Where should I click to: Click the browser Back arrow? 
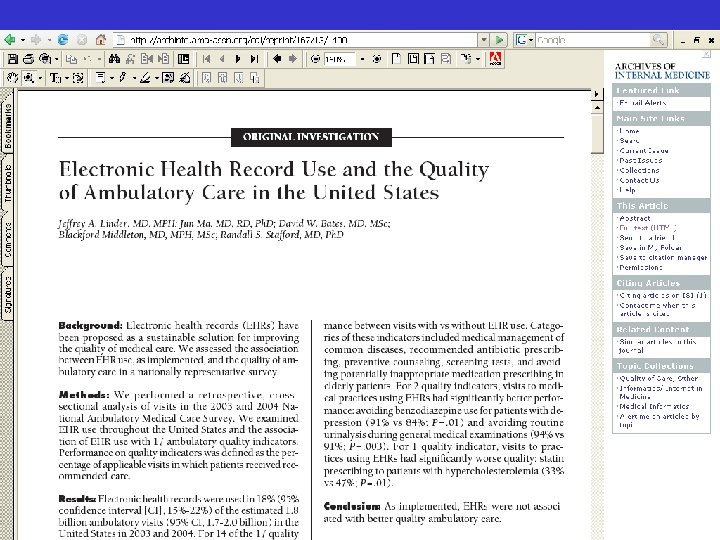pos(9,40)
